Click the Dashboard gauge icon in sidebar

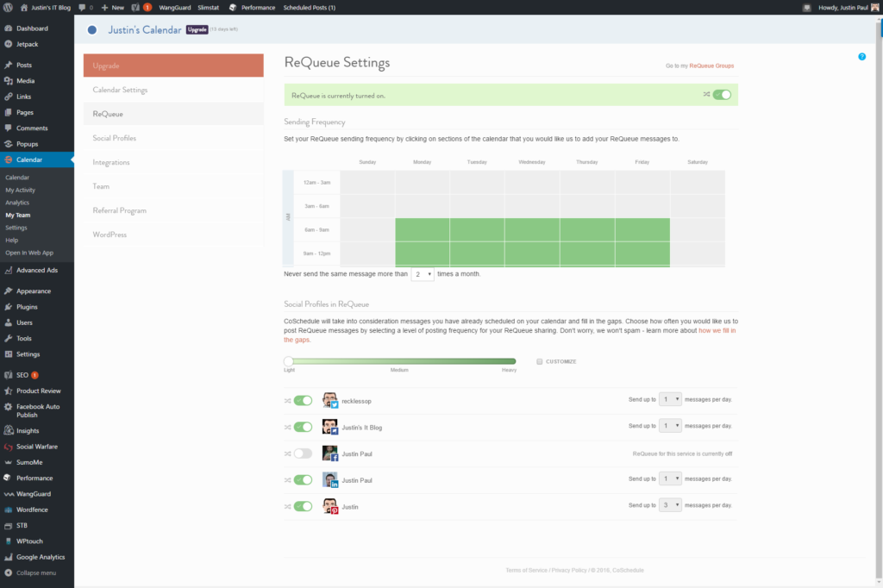pos(9,28)
